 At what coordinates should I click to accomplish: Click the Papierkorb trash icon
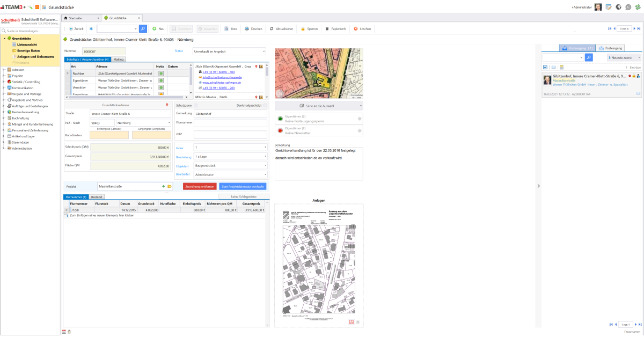[327, 28]
